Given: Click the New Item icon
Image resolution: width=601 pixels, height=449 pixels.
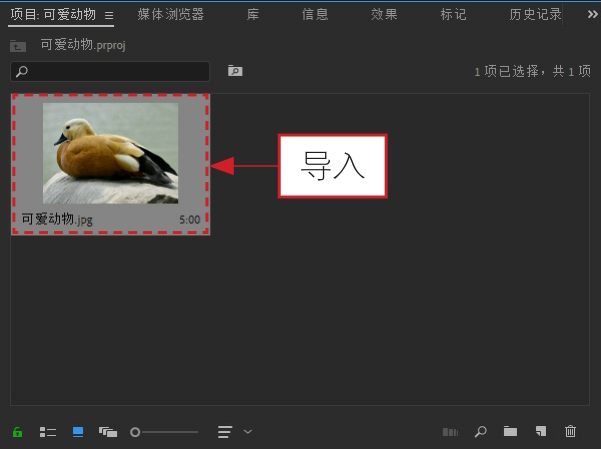Looking at the screenshot, I should click(541, 431).
